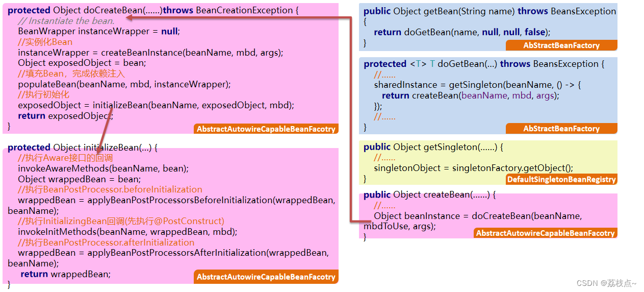This screenshot has width=644, height=292.
Task: Click the 'return wrappedBean;' line
Action: 65,274
